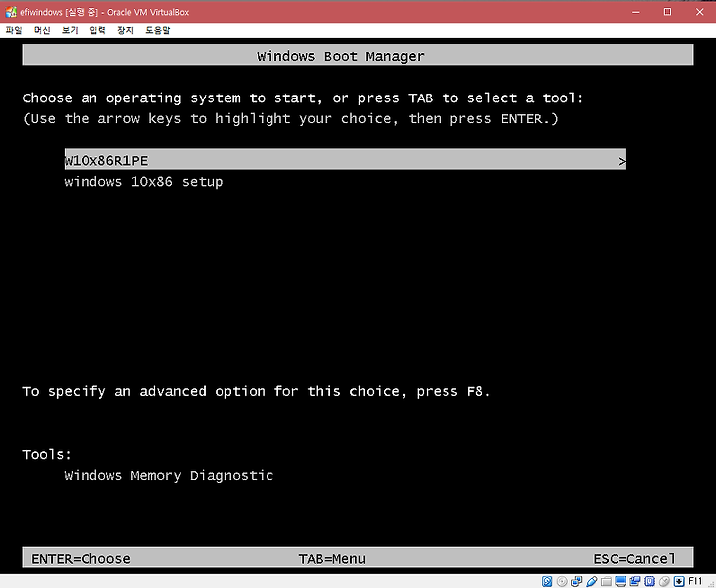Click the mouse integration status icon

(x=665, y=581)
